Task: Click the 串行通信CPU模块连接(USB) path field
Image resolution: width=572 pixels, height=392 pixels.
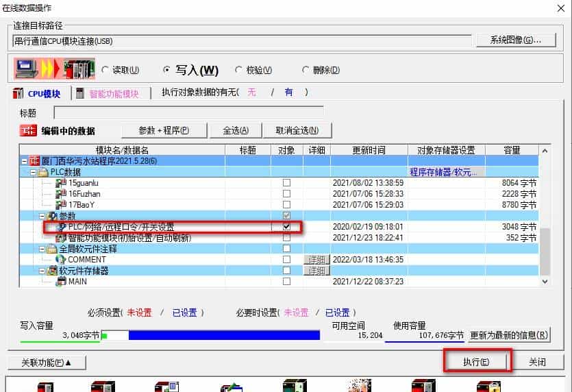Action: [242, 41]
